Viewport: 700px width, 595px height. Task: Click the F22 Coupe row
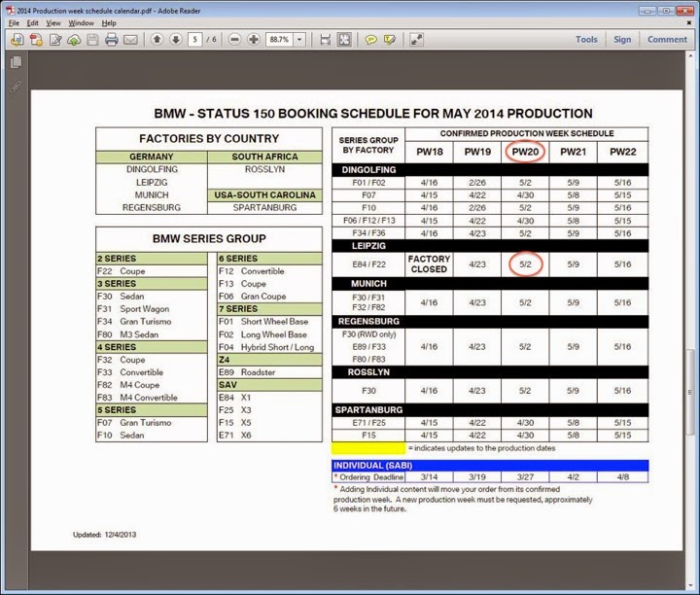click(x=152, y=271)
